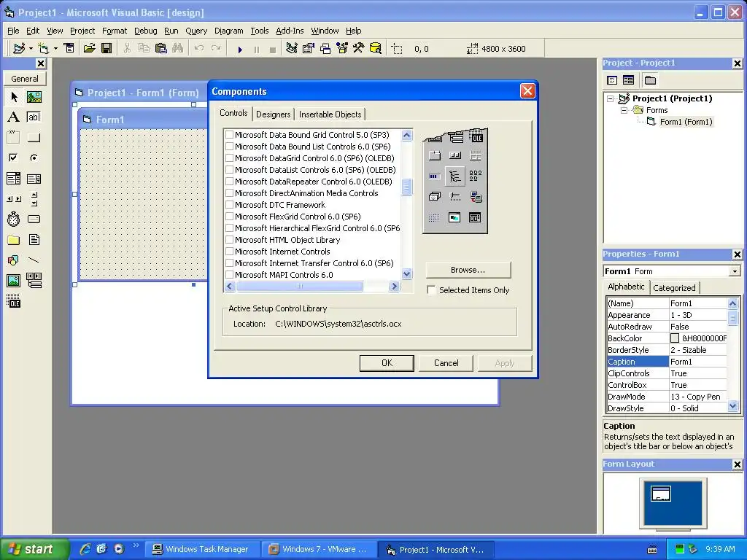Select the Shape tool in toolbox
This screenshot has width=747, height=560.
[x=14, y=260]
